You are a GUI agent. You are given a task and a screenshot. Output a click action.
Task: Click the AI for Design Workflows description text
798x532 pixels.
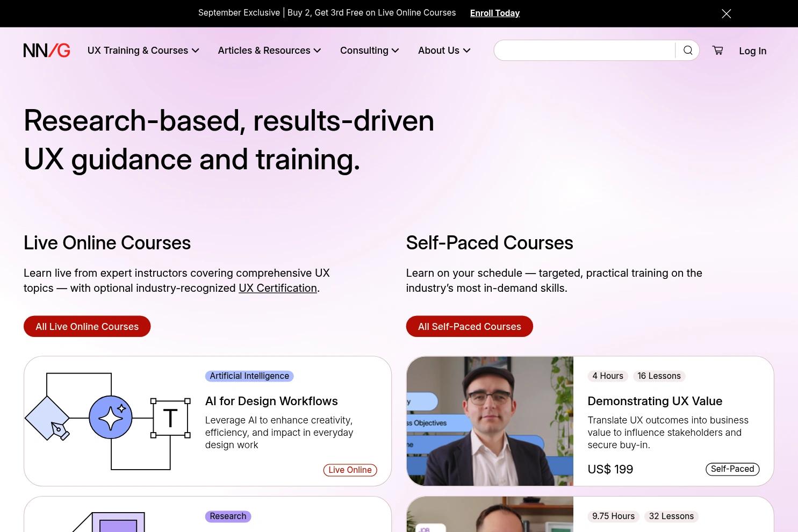pos(279,433)
